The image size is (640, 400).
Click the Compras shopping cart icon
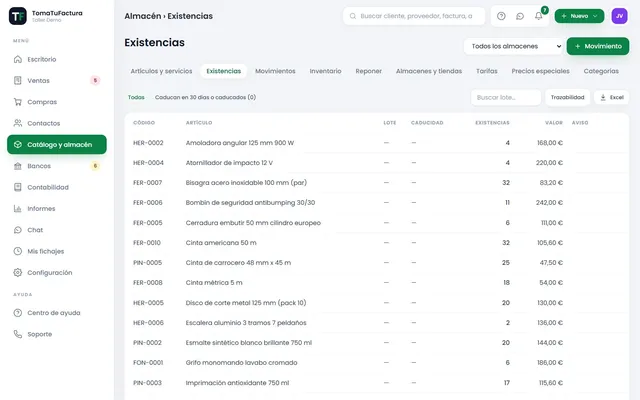point(18,102)
